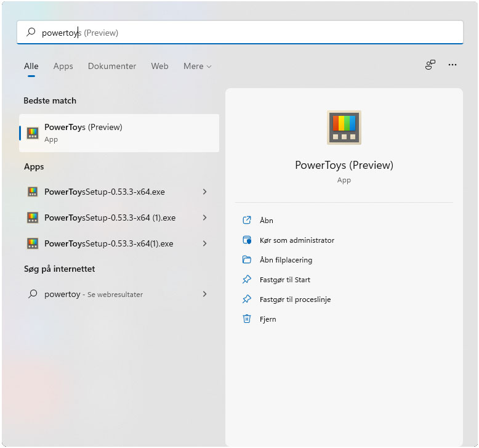Click large PowerToys logo in details pane
479x448 pixels.
coord(344,128)
